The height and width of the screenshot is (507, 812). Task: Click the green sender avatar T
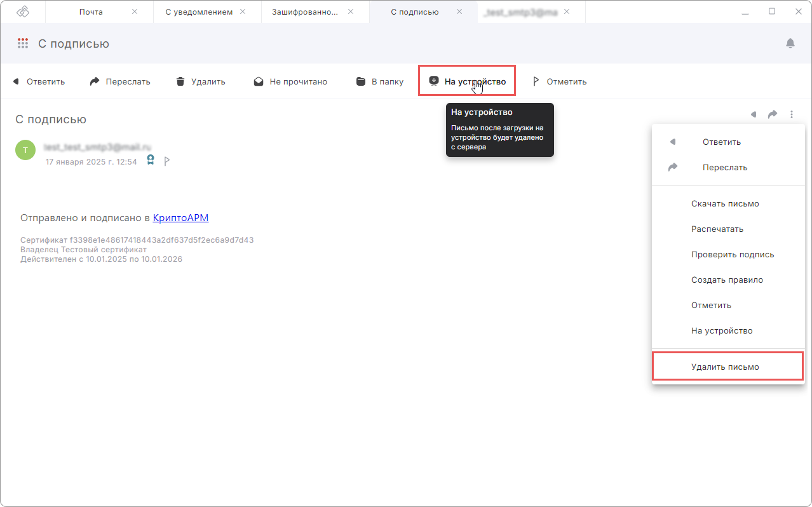click(x=25, y=150)
